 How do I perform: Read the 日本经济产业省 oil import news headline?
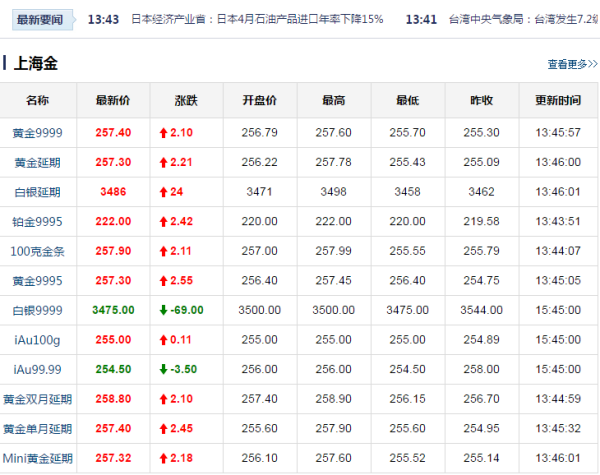point(257,19)
